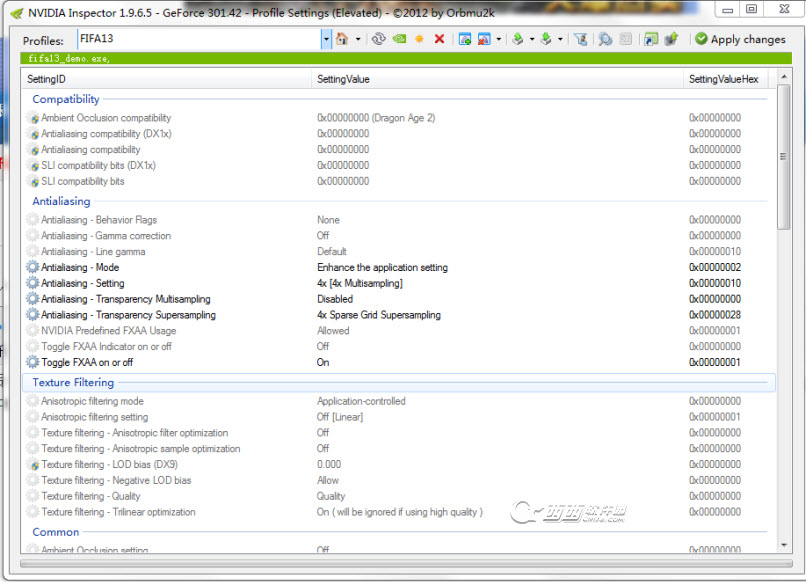
Task: Select the Anisotropic filtering mode row label
Action: tap(93, 401)
